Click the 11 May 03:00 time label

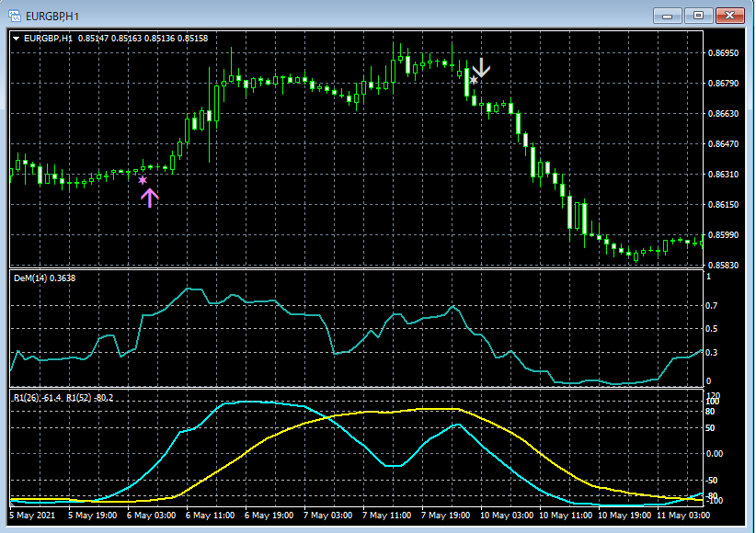(x=682, y=516)
